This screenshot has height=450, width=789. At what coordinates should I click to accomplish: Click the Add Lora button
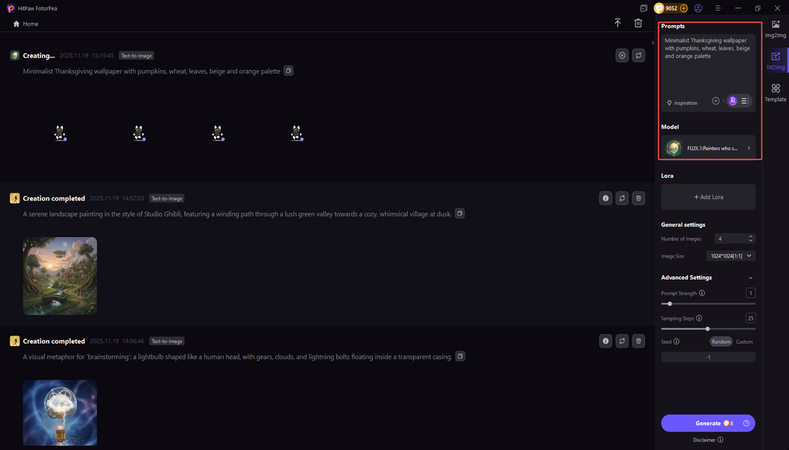[708, 197]
